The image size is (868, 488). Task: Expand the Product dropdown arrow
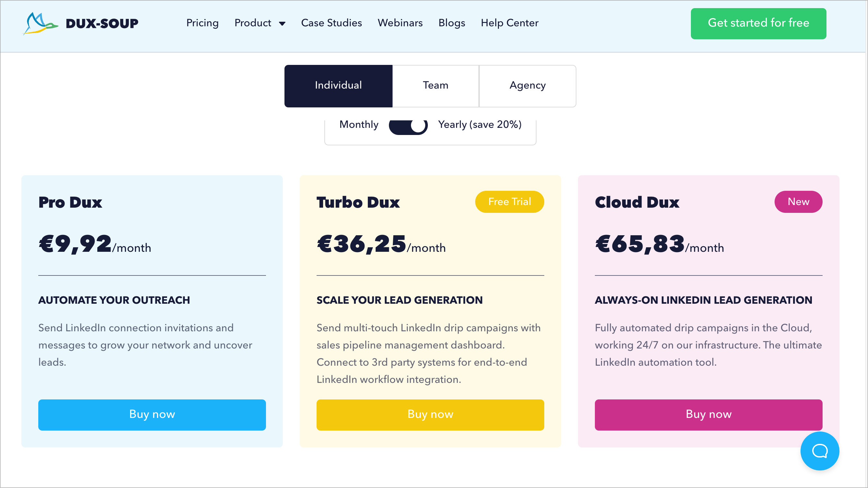click(282, 23)
